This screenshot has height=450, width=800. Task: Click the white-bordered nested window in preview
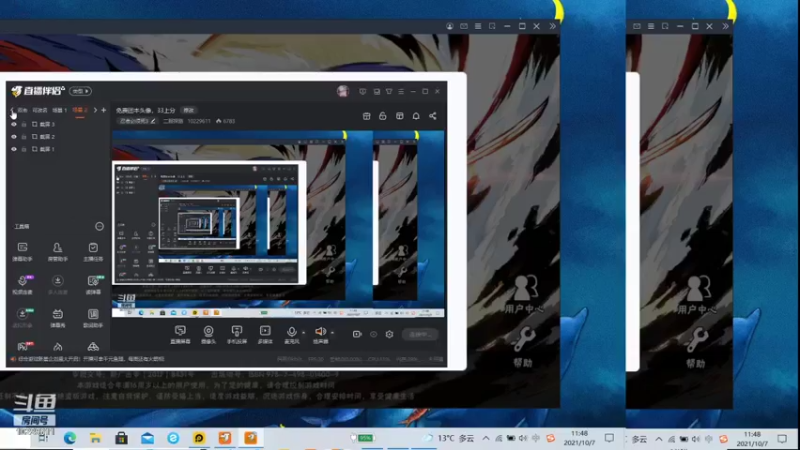pos(209,222)
